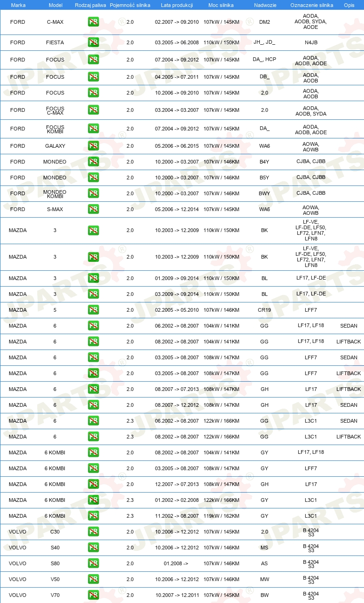Click the fuel icon in Mazda 3 03.2009 row
The image size is (364, 603).
94,294
